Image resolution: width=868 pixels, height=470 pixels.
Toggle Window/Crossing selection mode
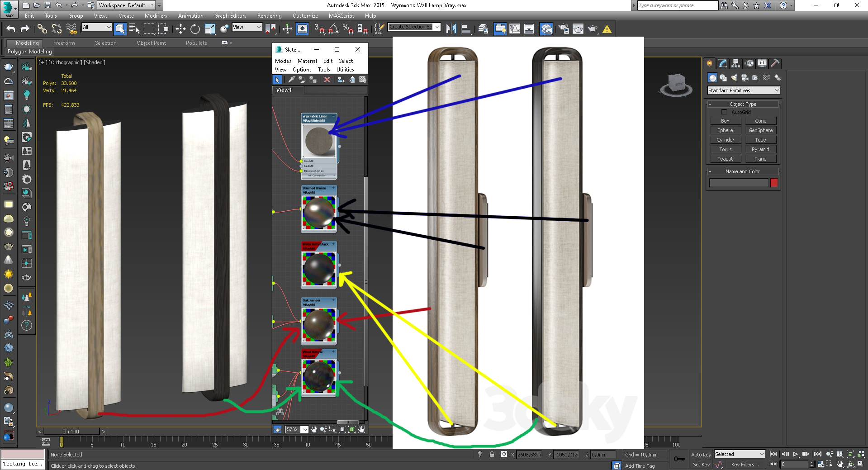pos(163,29)
